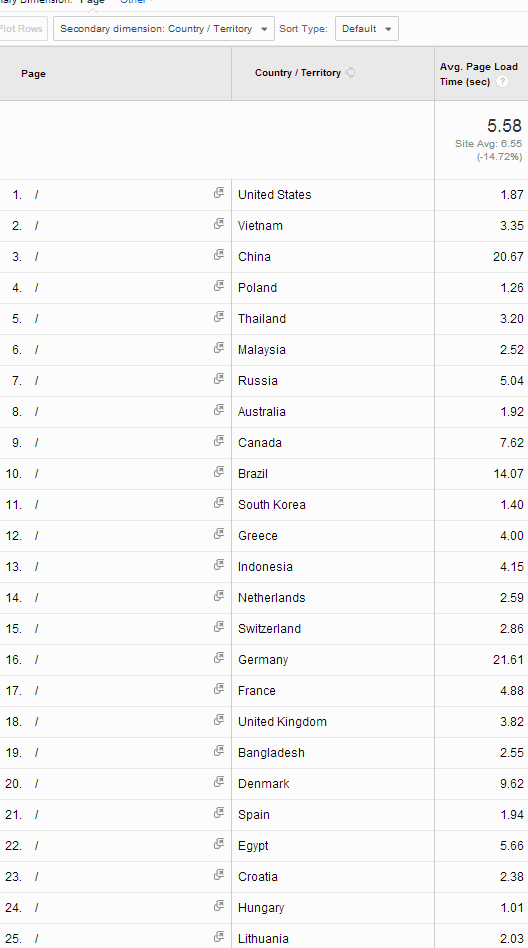Open Lithuania row external page icon
528x948 pixels.
tap(218, 937)
